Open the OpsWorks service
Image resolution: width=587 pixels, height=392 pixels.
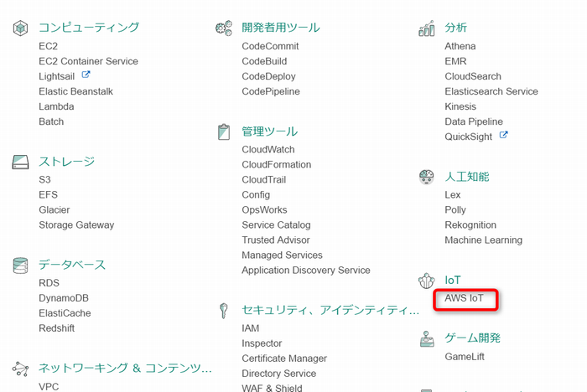point(264,210)
